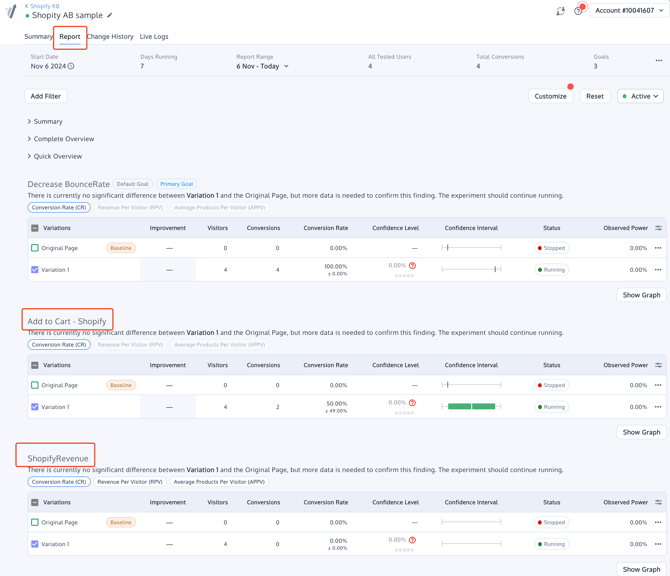Click the Default Goal badge
The height and width of the screenshot is (576, 670).
[x=132, y=184]
